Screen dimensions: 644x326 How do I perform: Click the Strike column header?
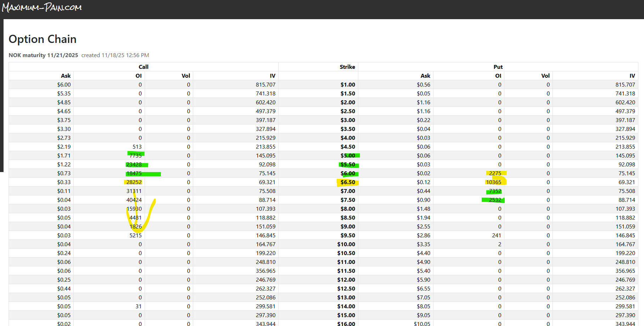coord(347,67)
